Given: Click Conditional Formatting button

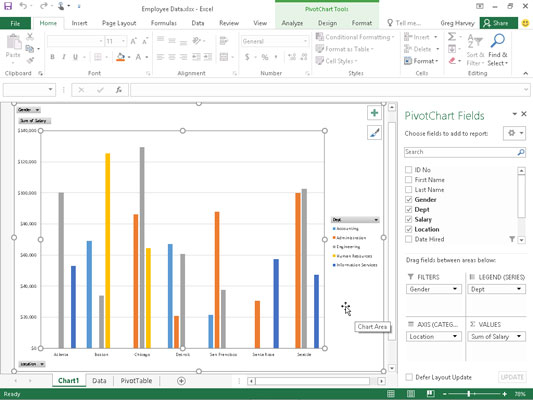Looking at the screenshot, I should [355, 37].
